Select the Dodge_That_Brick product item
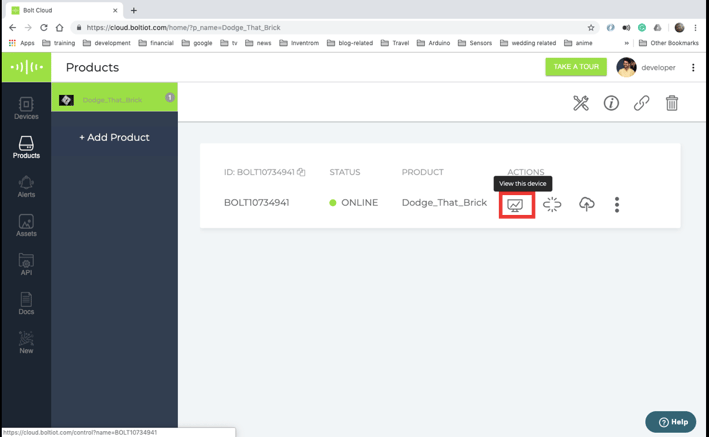 pos(114,98)
